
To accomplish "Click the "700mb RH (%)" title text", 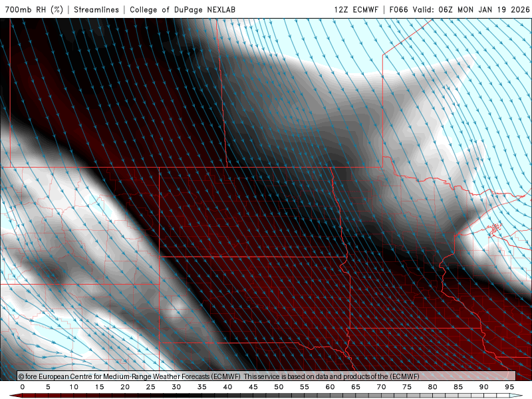I will coord(35,9).
